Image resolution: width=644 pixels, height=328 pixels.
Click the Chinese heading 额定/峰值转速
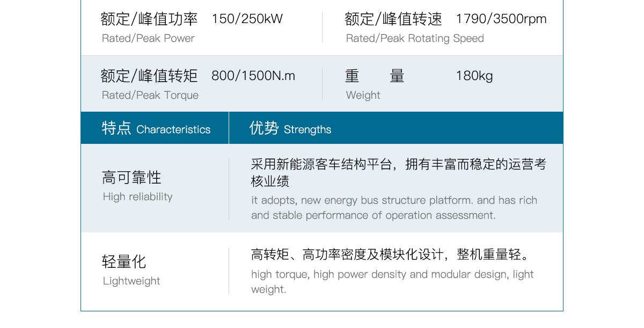(x=393, y=19)
